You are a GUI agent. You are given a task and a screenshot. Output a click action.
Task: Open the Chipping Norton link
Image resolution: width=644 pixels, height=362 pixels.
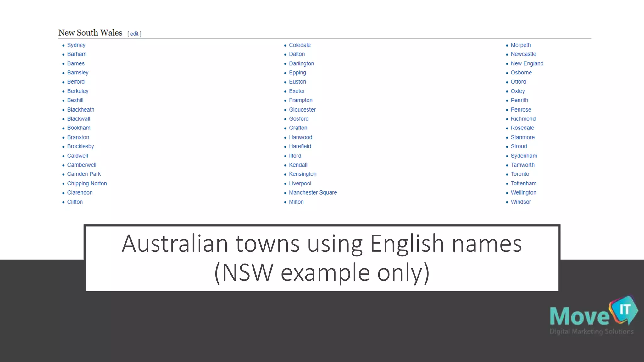pyautogui.click(x=87, y=183)
